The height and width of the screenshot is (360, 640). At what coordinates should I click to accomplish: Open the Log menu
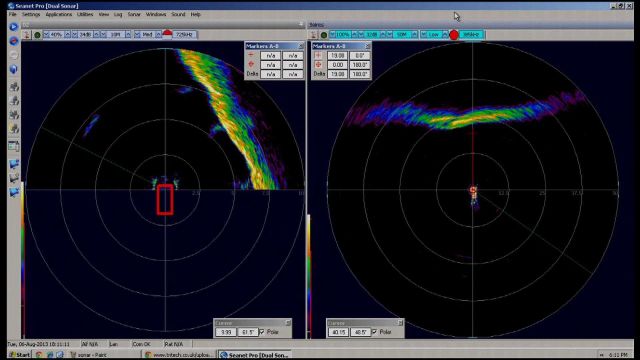(x=118, y=14)
